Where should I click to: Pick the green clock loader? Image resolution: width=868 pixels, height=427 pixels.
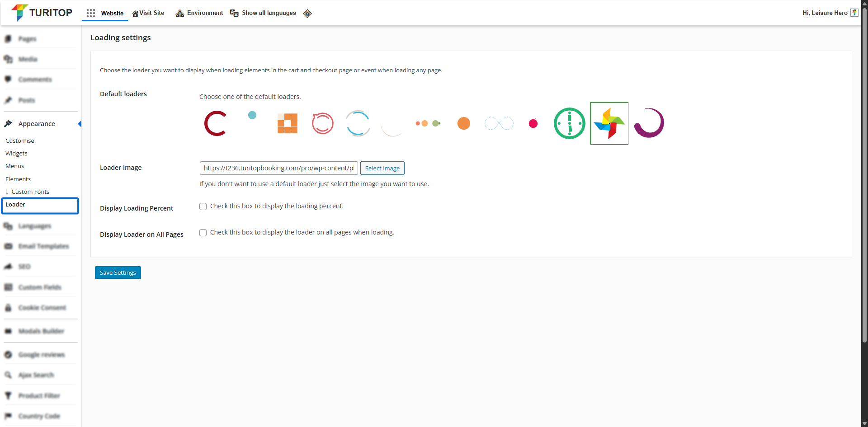[x=569, y=123]
